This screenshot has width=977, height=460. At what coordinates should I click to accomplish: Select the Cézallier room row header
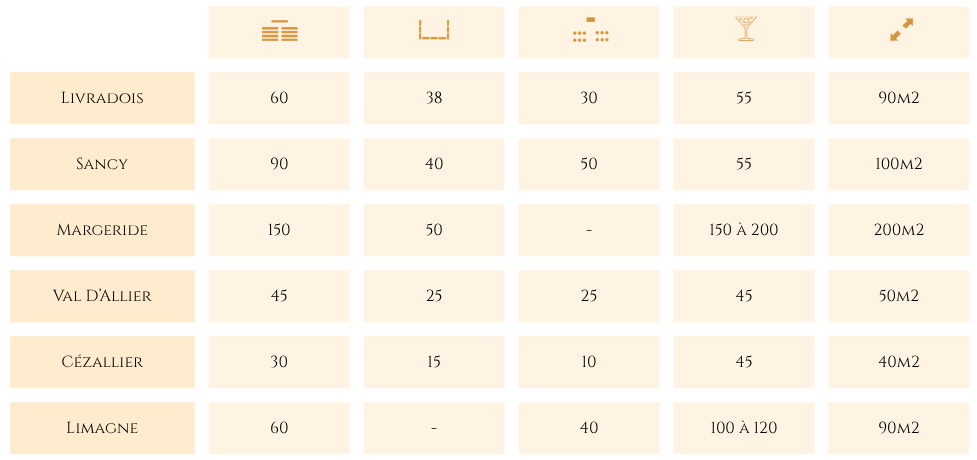click(102, 362)
